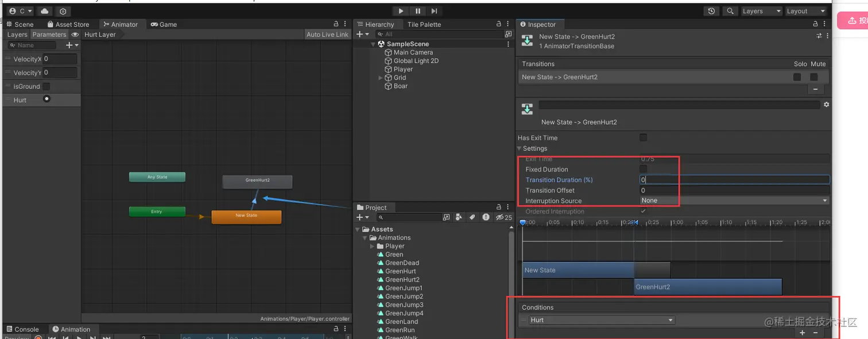Viewport: 868px width, 339px height.
Task: Switch to the Tile Palette tab
Action: 424,24
